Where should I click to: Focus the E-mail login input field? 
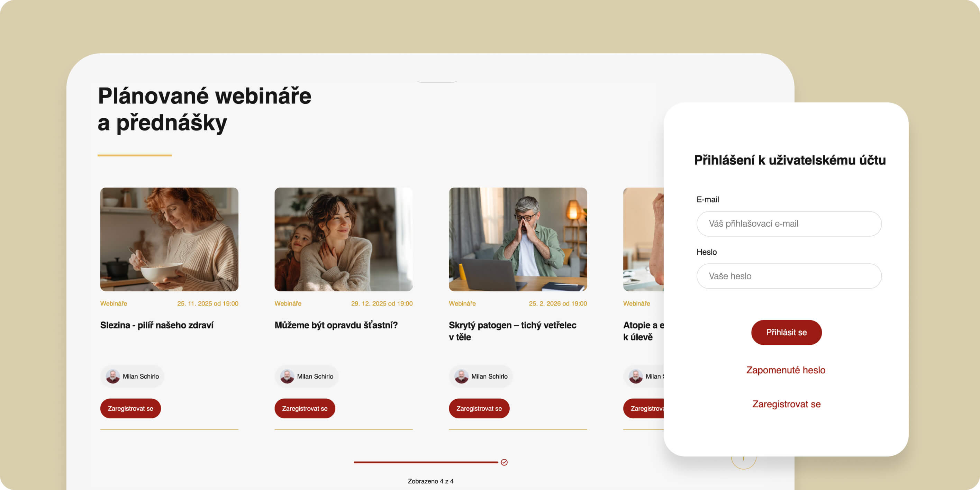coord(789,224)
